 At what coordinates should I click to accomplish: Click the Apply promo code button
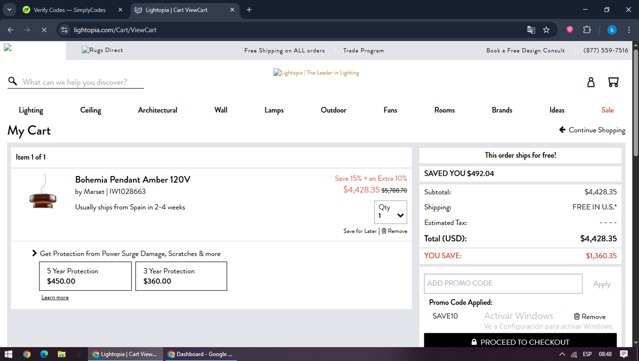602,284
